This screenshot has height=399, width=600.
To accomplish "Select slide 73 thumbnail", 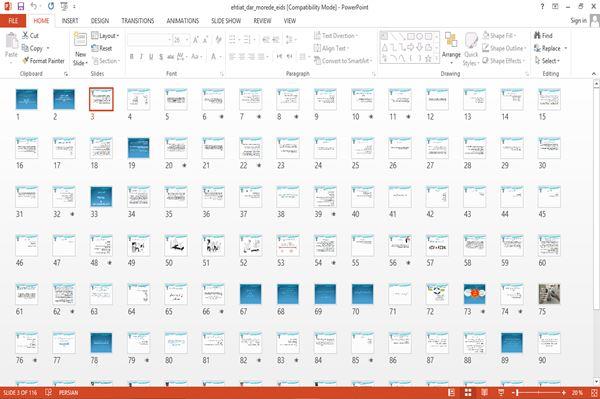I will click(x=474, y=294).
